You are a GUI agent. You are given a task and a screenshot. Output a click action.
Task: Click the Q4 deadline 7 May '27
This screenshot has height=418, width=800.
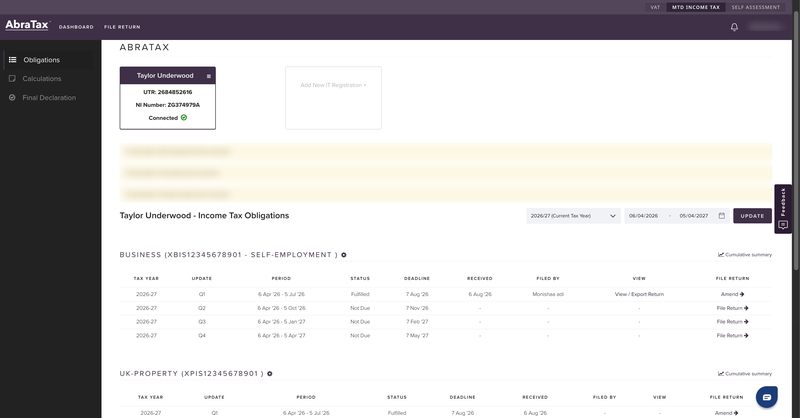(x=417, y=336)
